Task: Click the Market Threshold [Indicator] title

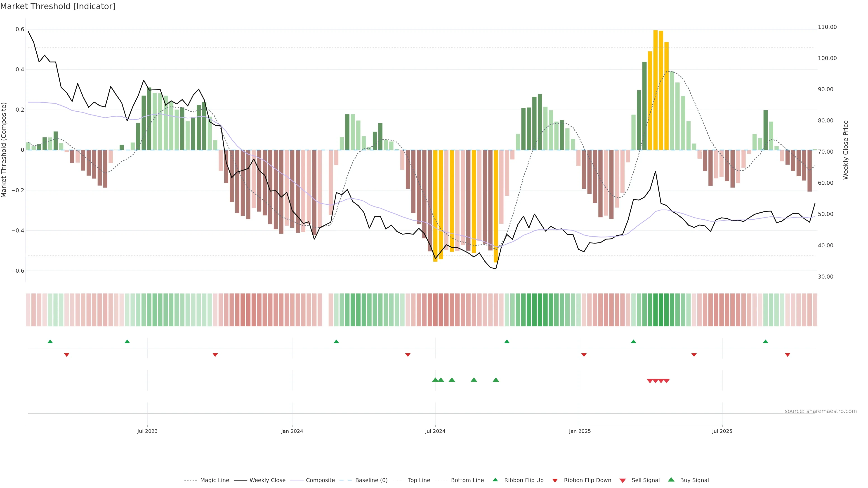Action: [58, 6]
